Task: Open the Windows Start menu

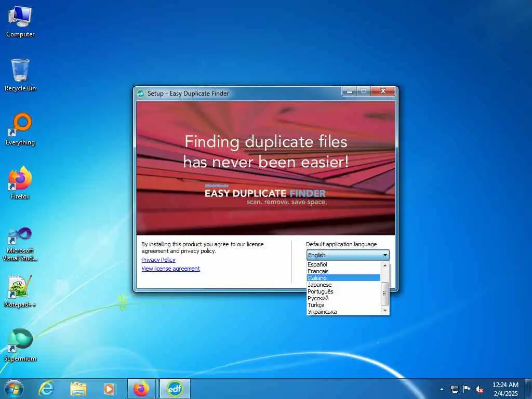Action: pyautogui.click(x=14, y=389)
